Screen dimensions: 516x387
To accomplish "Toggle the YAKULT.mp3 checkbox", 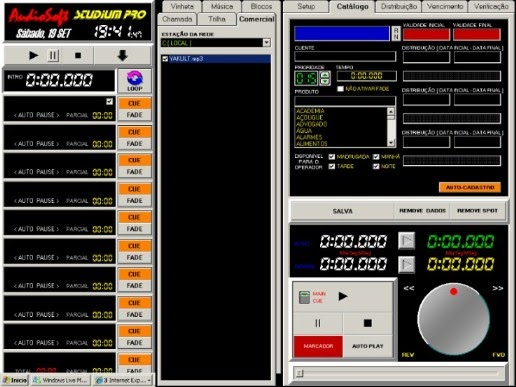I will click(x=165, y=59).
